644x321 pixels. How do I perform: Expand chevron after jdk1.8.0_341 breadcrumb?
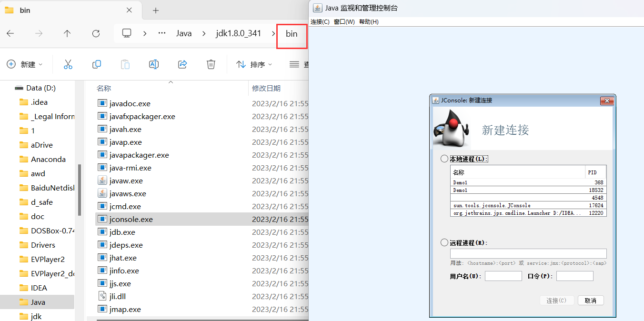point(273,33)
